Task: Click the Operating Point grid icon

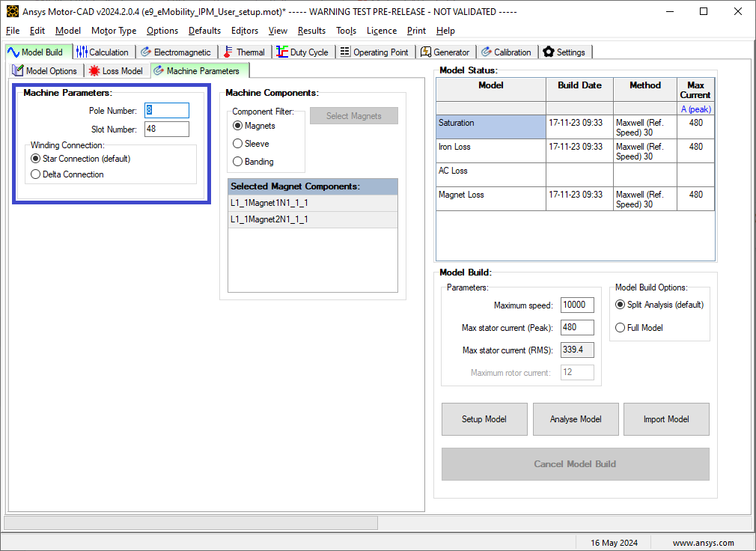Action: click(345, 52)
